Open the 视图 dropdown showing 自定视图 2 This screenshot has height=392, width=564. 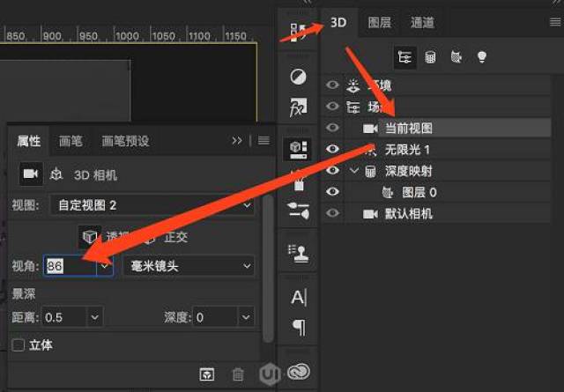(x=152, y=205)
